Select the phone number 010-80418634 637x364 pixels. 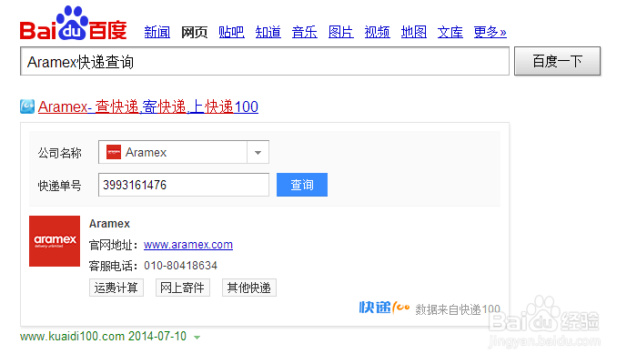180,266
